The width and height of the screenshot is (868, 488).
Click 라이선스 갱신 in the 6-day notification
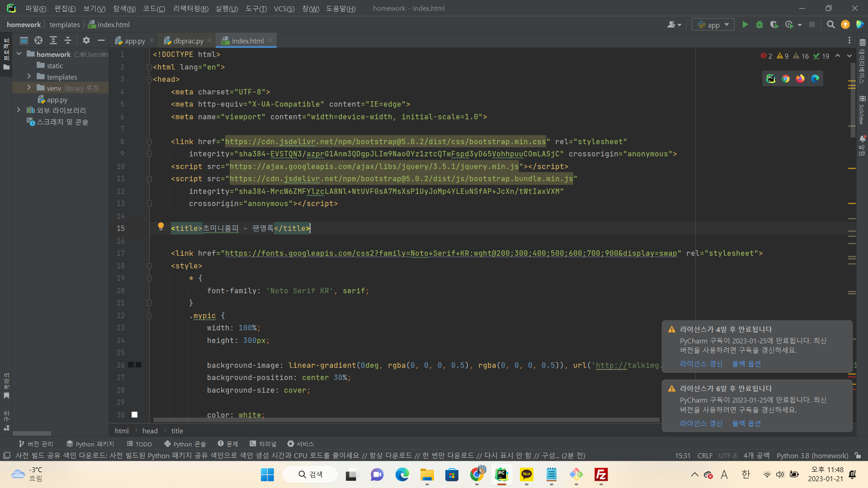point(701,423)
